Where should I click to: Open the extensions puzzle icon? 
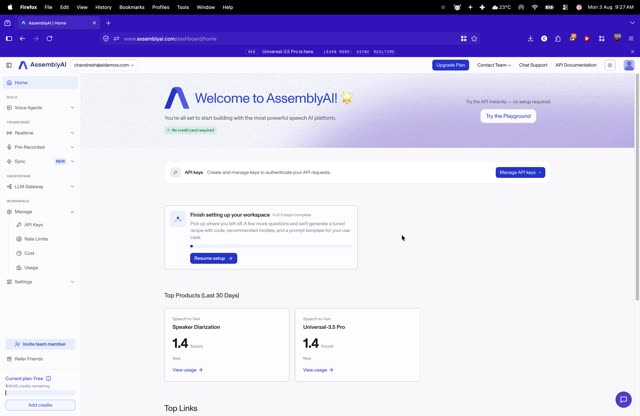(558, 38)
